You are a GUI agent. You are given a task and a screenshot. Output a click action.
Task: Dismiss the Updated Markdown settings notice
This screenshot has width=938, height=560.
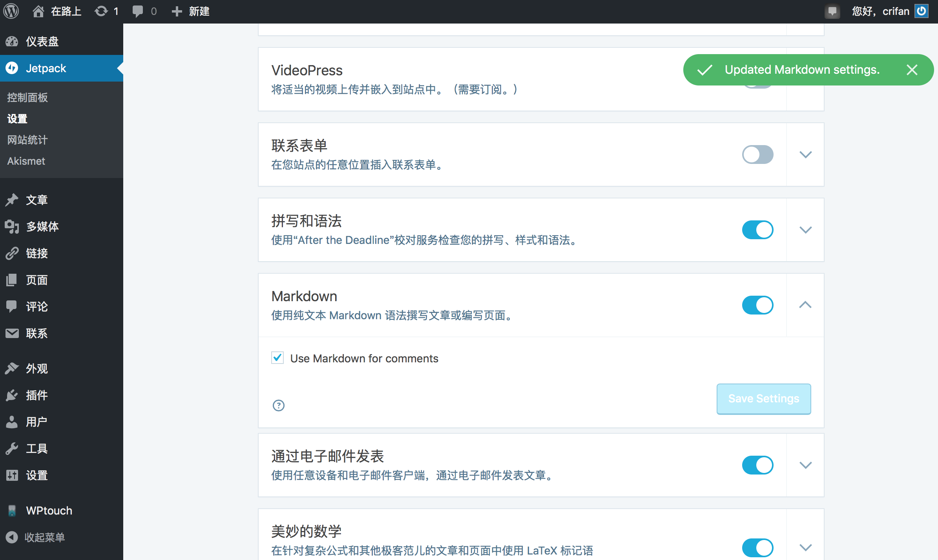[912, 70]
